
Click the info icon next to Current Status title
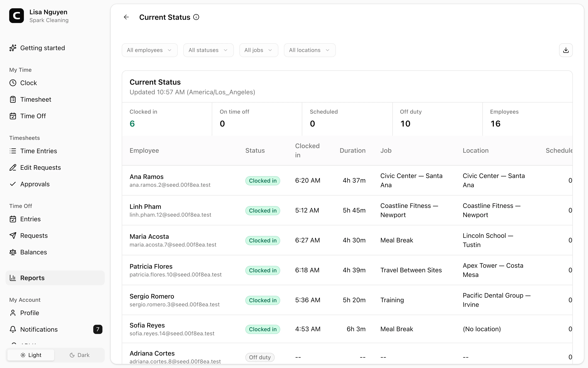click(x=196, y=17)
